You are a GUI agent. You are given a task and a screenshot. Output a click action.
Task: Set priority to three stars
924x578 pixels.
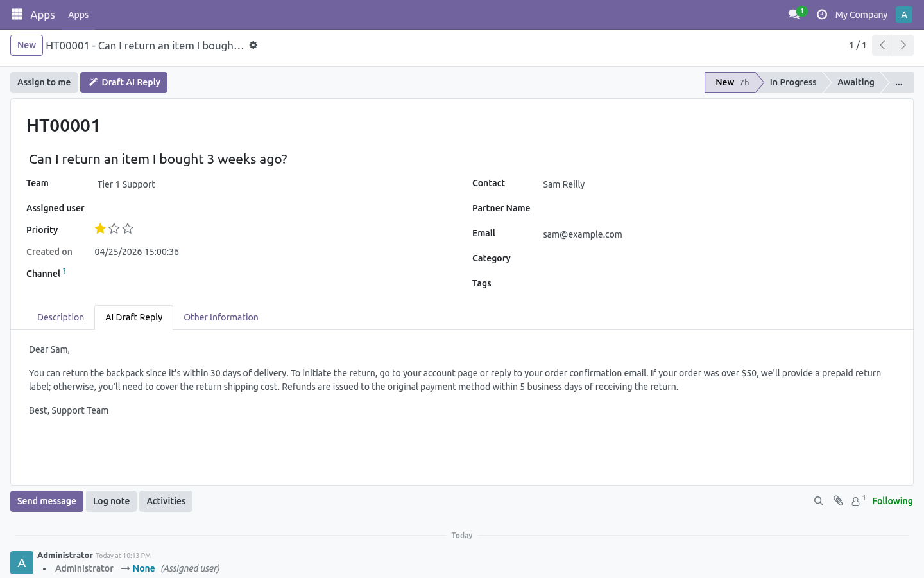coord(128,229)
